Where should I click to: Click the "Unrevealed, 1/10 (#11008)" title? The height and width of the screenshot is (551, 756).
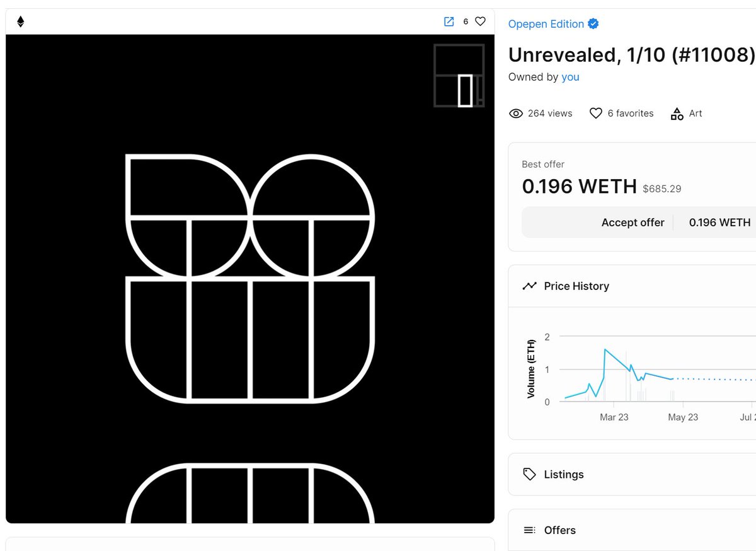pos(632,55)
